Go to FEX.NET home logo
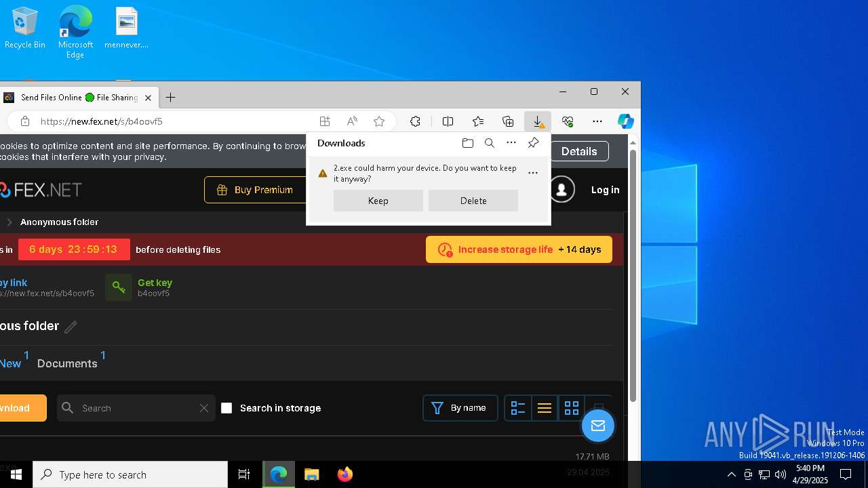Screen dimensions: 868x488 coord(41,190)
